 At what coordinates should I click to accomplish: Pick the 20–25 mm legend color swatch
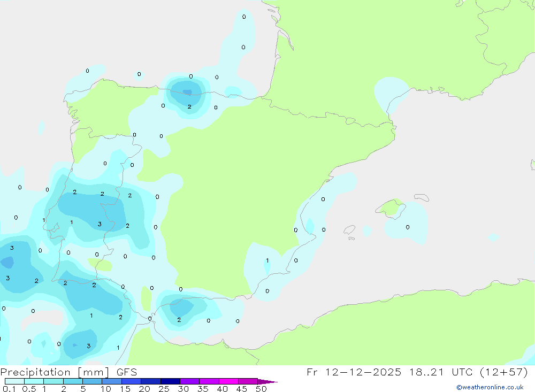tap(150, 381)
